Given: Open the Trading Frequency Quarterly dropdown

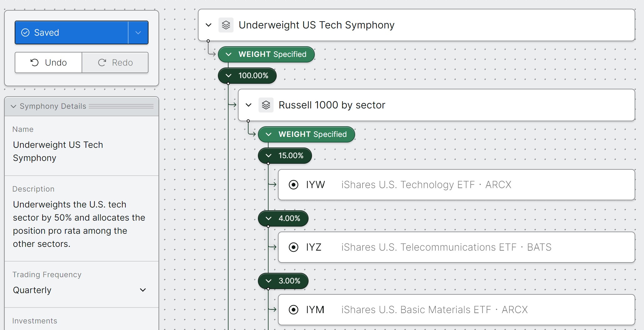Looking at the screenshot, I should click(80, 290).
